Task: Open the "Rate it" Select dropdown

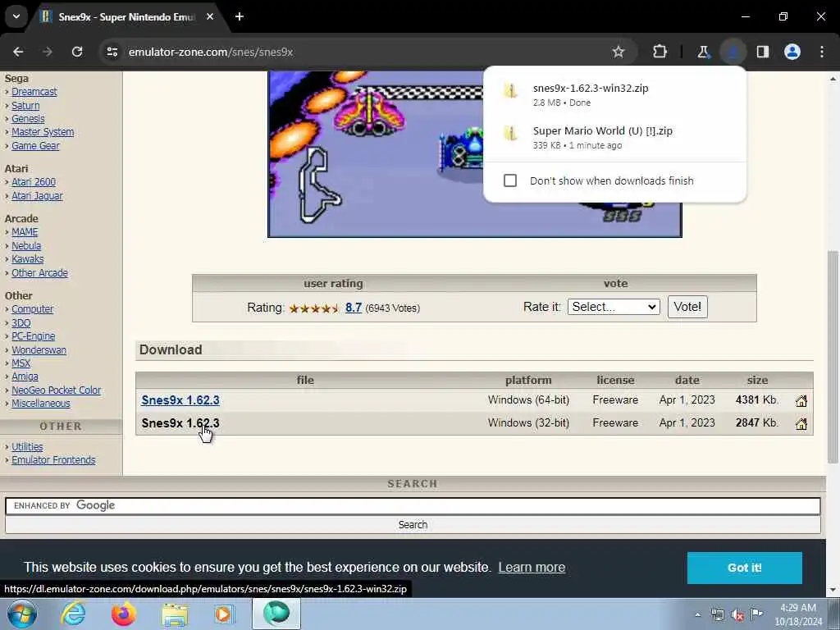Action: [x=614, y=307]
